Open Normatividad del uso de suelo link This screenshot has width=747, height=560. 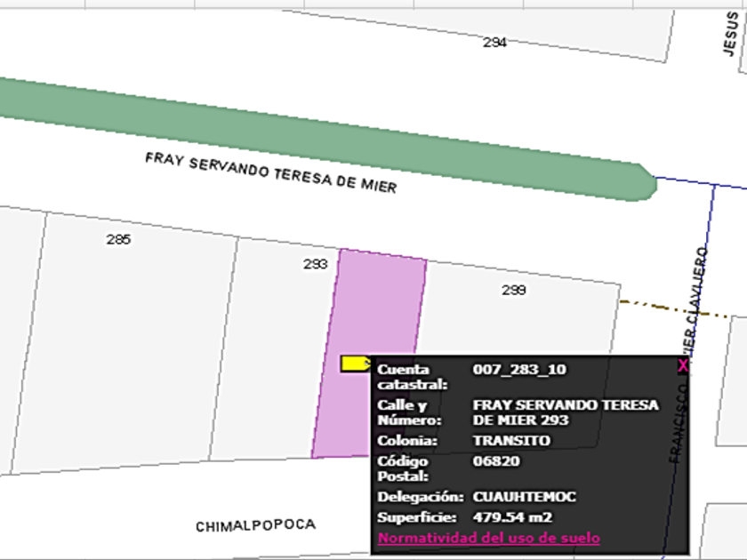pos(489,538)
